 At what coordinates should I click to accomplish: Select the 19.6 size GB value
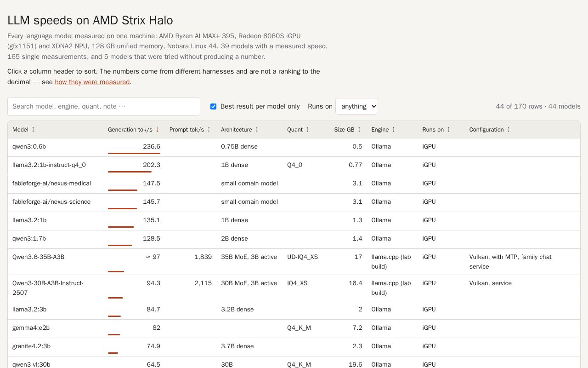click(x=356, y=364)
